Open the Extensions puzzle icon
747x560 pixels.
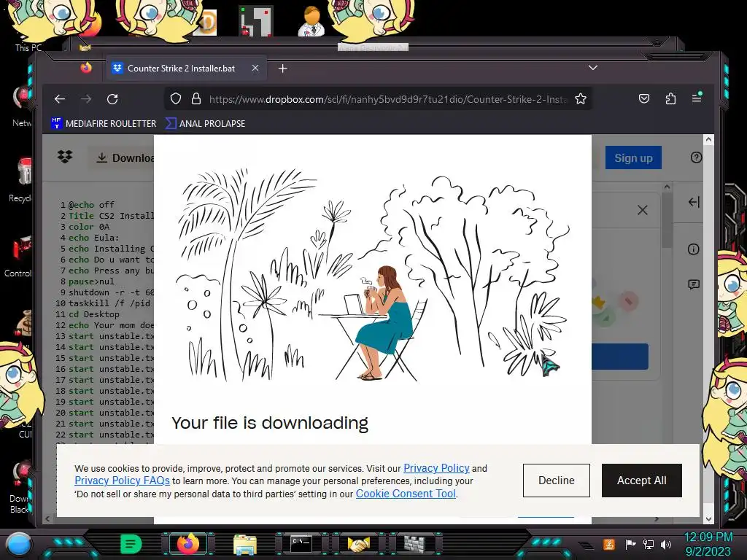click(670, 98)
